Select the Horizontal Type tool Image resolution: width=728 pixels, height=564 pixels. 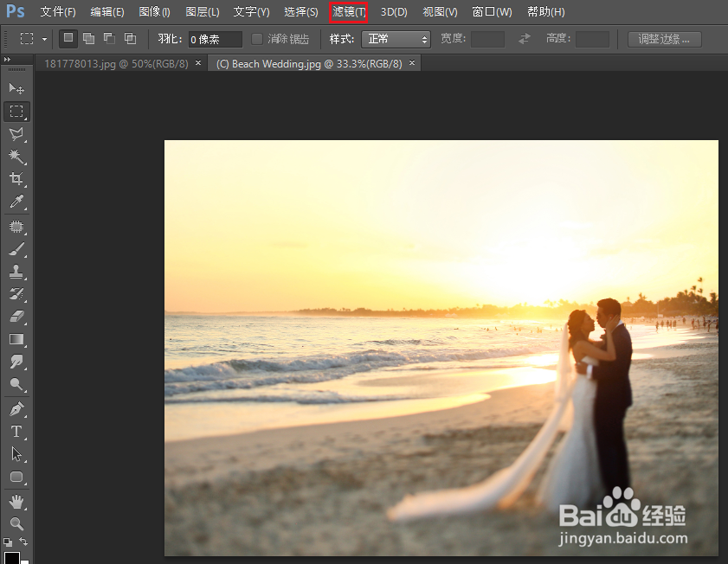tap(16, 432)
